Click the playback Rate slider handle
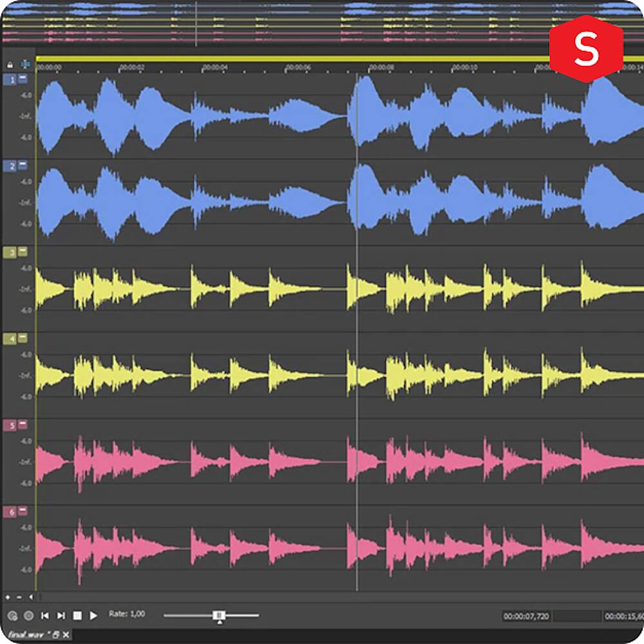 point(219,616)
